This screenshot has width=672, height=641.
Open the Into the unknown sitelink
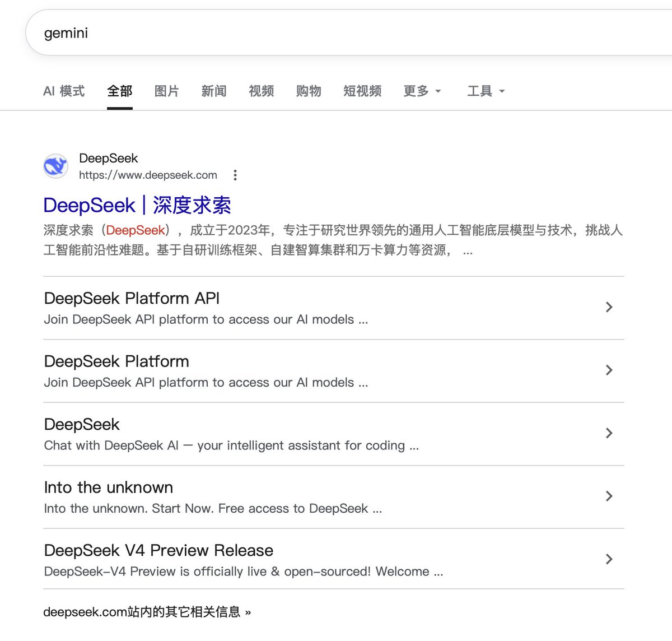(109, 487)
